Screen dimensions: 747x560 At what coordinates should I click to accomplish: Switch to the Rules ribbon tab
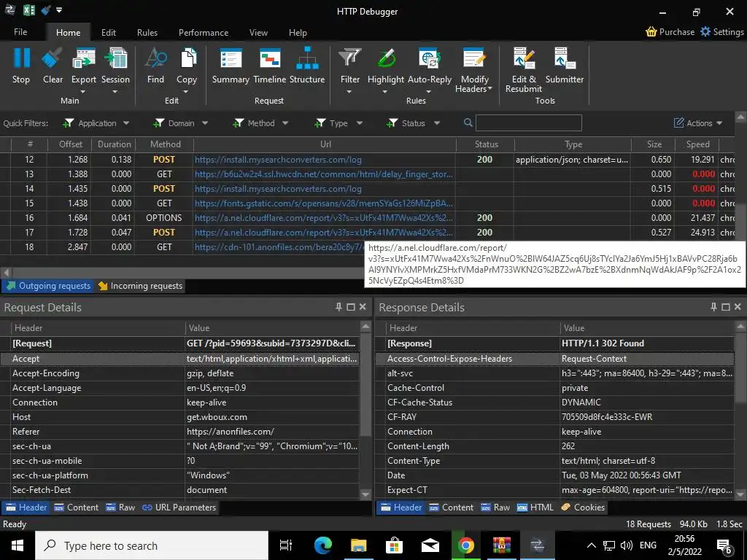[x=147, y=32]
